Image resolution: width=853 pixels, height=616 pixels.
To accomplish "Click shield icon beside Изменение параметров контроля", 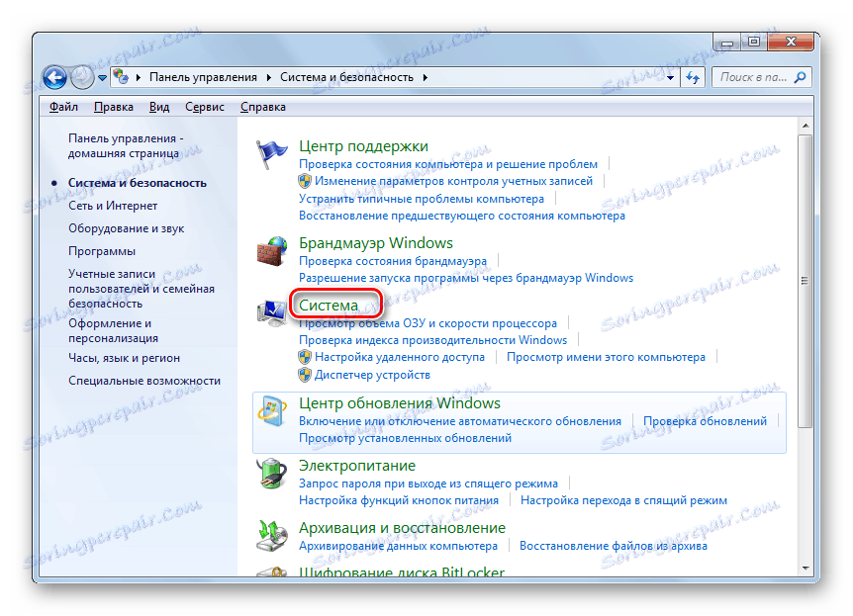I will tap(305, 181).
